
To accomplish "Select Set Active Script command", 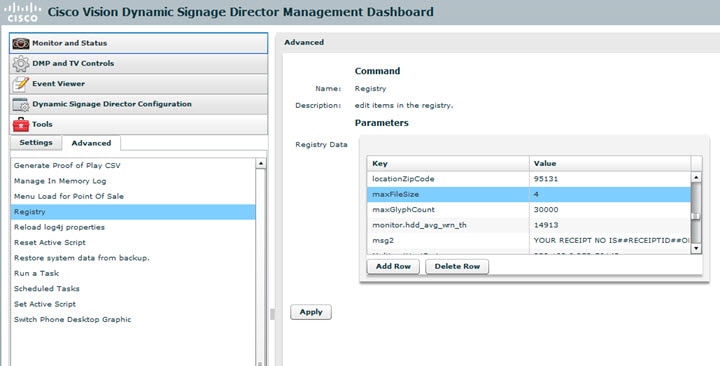I will [x=133, y=304].
